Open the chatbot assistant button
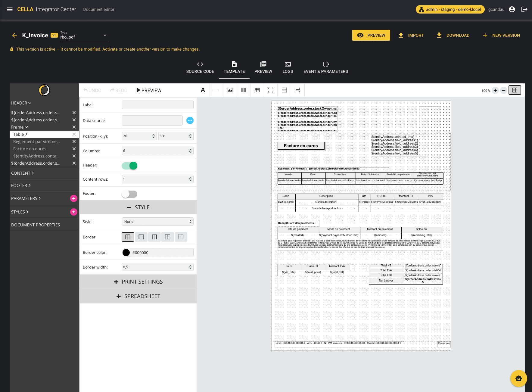The width and height of the screenshot is (532, 392). tap(518, 378)
